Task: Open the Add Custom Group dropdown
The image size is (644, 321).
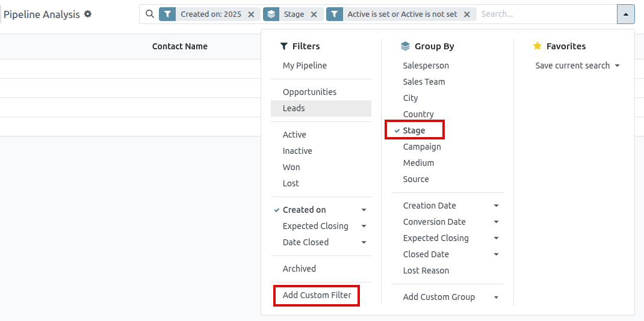Action: [496, 297]
